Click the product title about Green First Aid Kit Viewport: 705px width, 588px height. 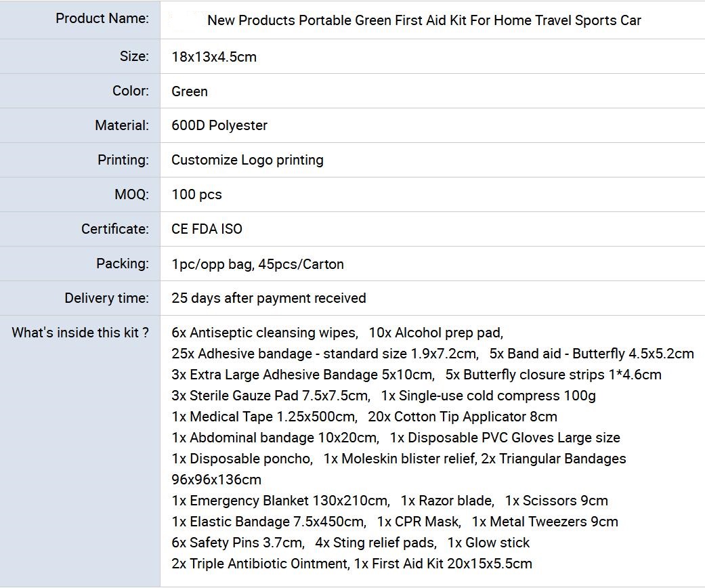point(424,20)
